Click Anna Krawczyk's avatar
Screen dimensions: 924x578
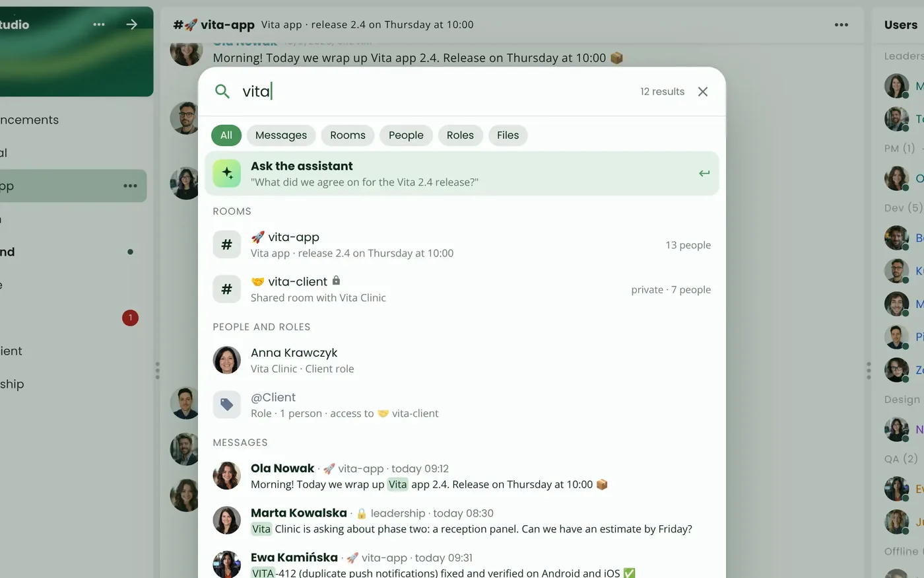pyautogui.click(x=226, y=360)
